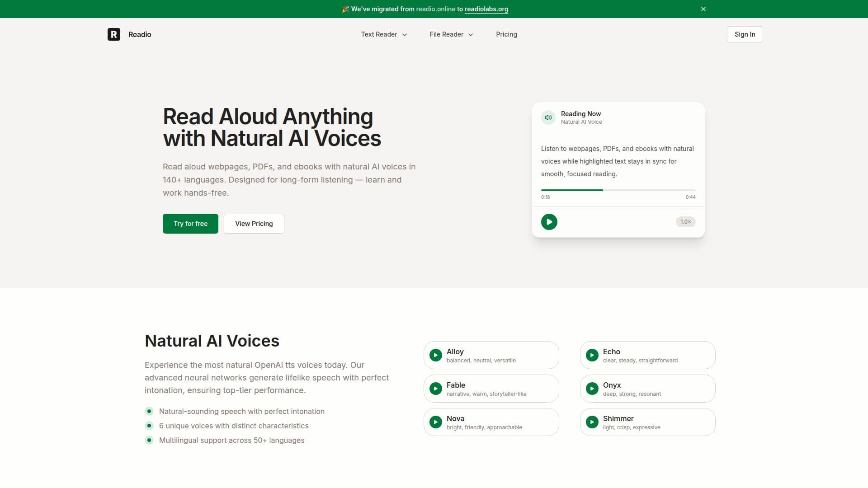Click 'narrative, warm, storyteller-like' description
The width and height of the screenshot is (868, 488).
(x=486, y=394)
